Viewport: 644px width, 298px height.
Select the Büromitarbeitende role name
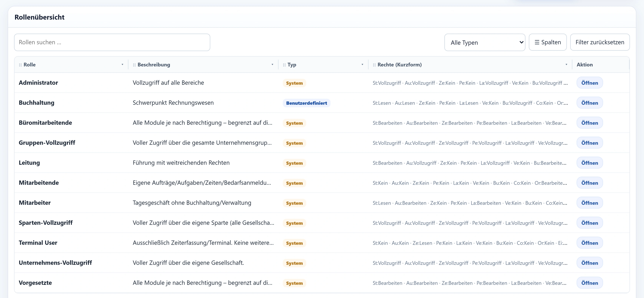click(x=45, y=123)
